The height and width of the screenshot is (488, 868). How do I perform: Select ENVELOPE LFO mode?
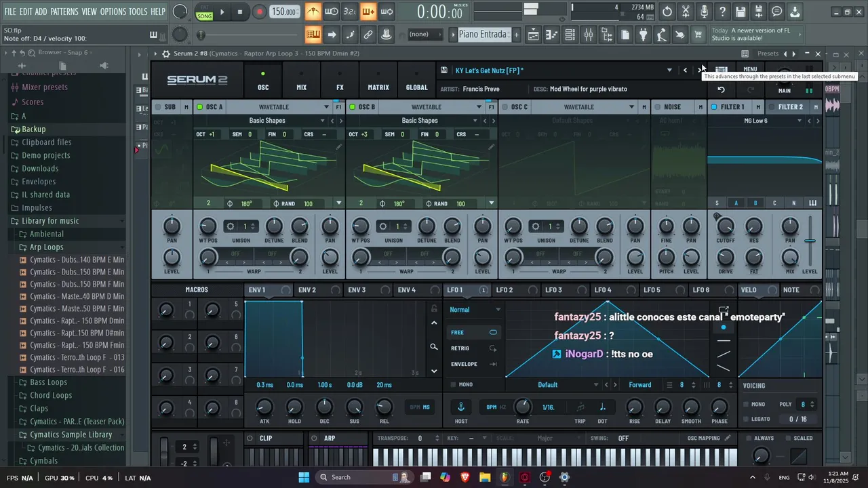tap(473, 364)
